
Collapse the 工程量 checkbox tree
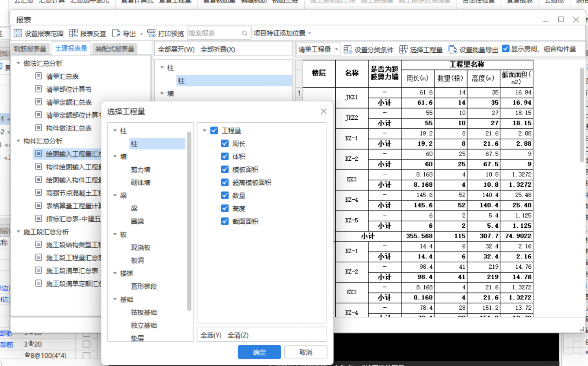(204, 130)
